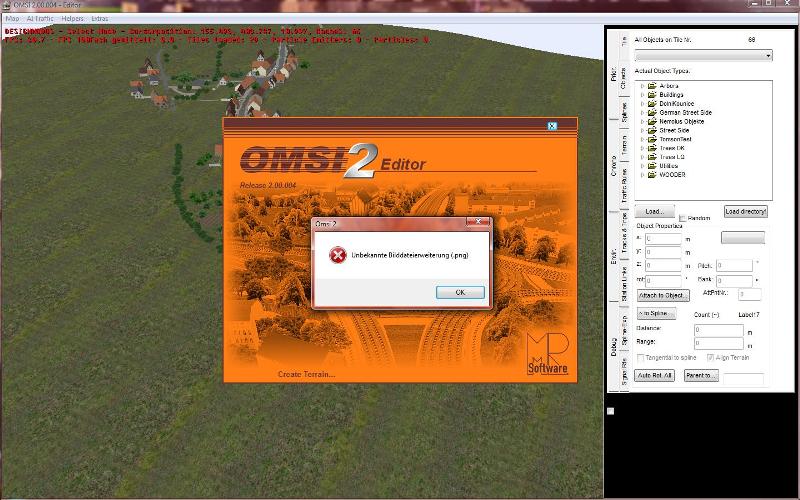Image resolution: width=800 pixels, height=500 pixels.
Task: Open the All Objects on Tile dropdown
Action: point(703,55)
